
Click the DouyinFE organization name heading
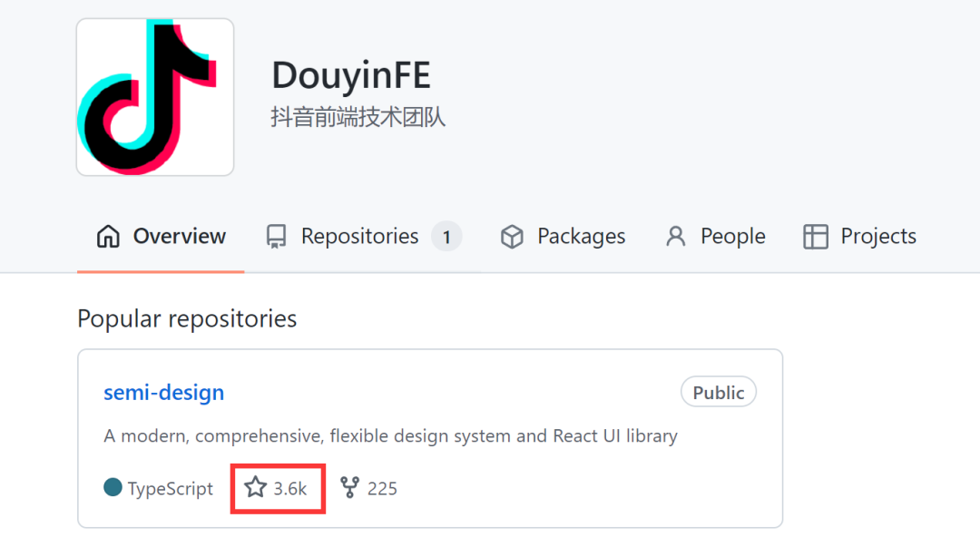[351, 76]
